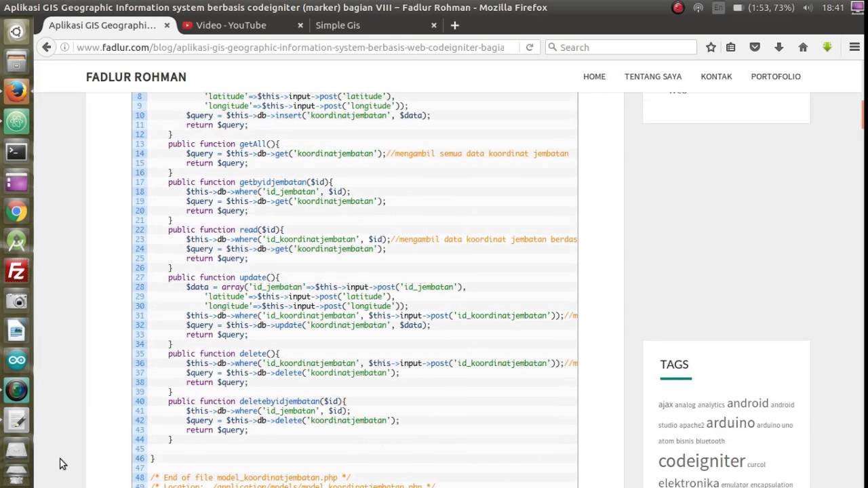
Task: Open FileZilla from the dock
Action: click(x=16, y=271)
